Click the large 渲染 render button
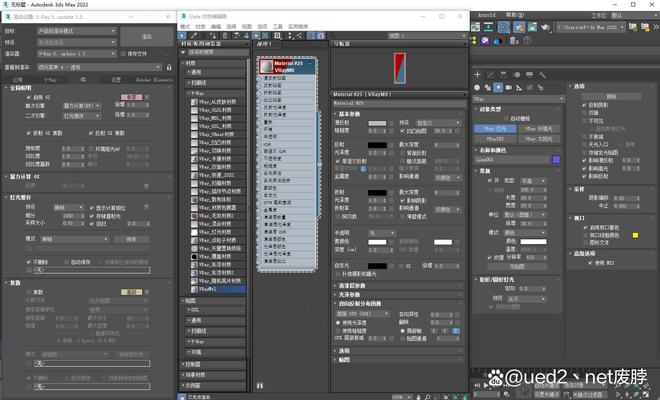Image resolution: width=660 pixels, height=400 pixels. [146, 37]
